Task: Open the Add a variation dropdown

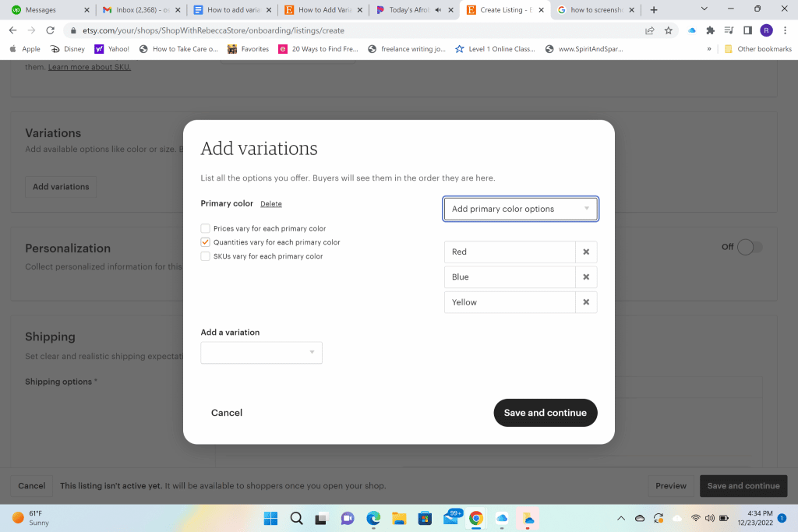Action: pyautogui.click(x=261, y=352)
